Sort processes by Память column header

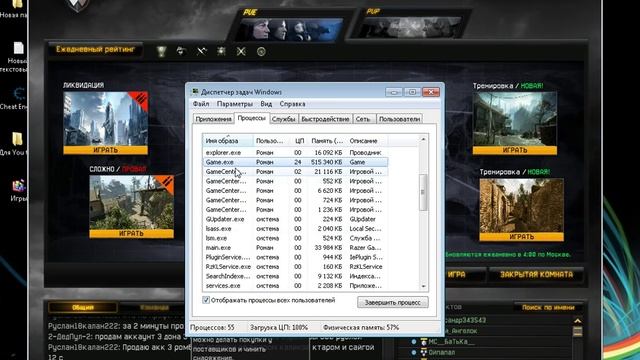(327, 141)
